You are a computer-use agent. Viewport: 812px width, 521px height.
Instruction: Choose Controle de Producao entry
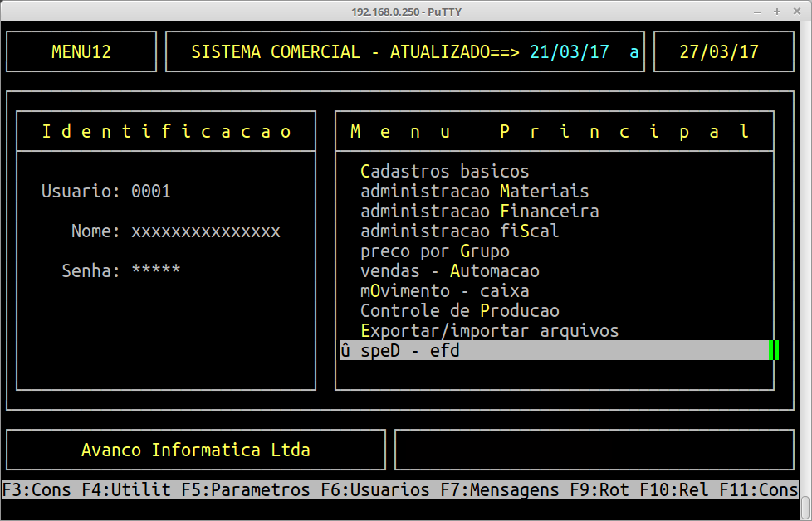point(459,311)
